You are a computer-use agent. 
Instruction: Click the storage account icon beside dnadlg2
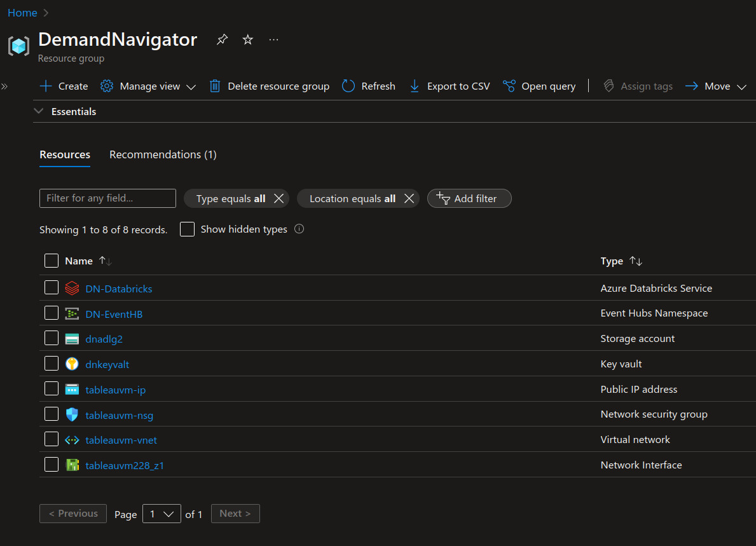tap(72, 339)
